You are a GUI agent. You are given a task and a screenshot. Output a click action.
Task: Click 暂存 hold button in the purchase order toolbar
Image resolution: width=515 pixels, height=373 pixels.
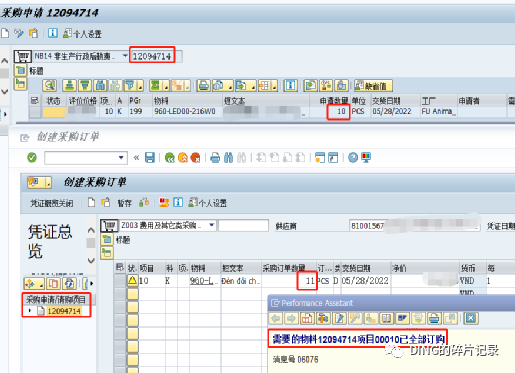click(125, 203)
